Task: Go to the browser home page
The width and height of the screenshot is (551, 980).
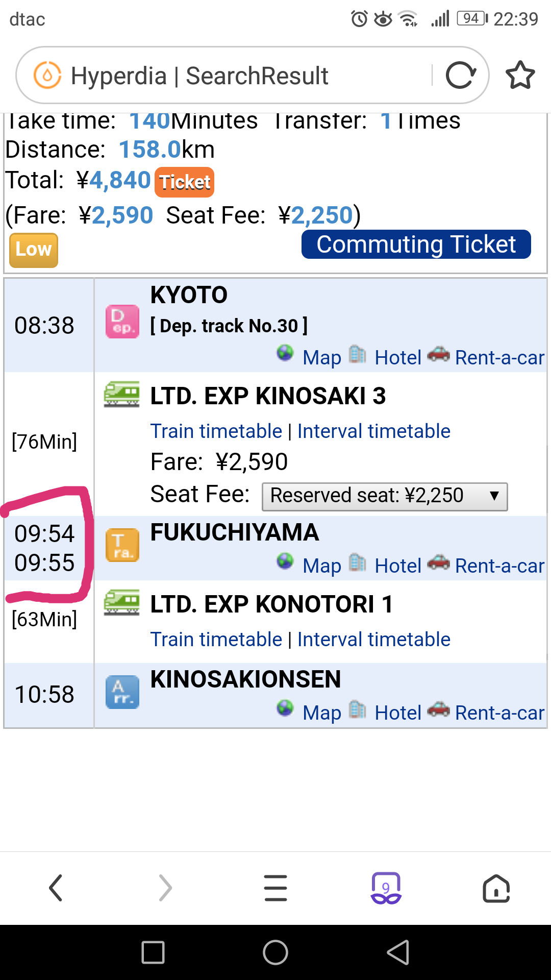Action: point(496,888)
